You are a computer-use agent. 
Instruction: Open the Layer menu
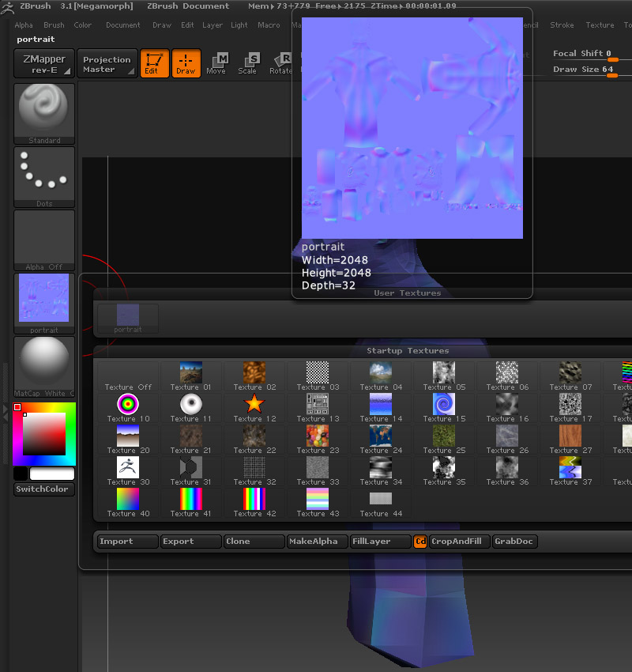(213, 25)
